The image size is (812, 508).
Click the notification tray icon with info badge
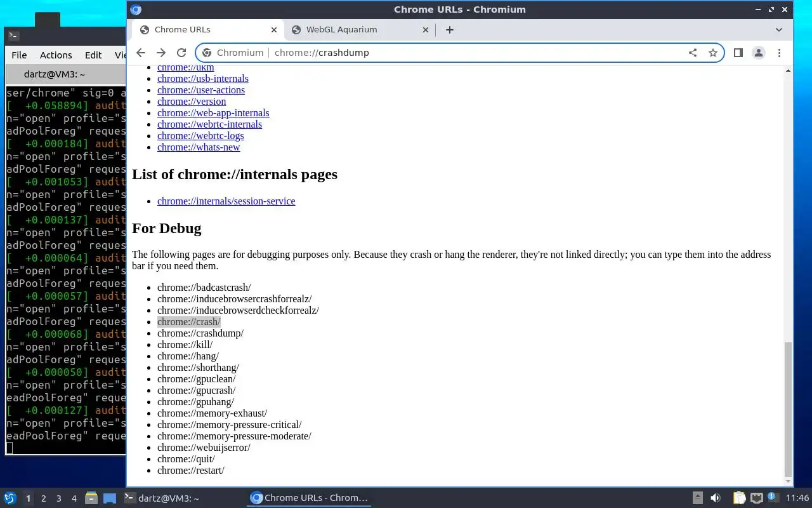pos(773,498)
